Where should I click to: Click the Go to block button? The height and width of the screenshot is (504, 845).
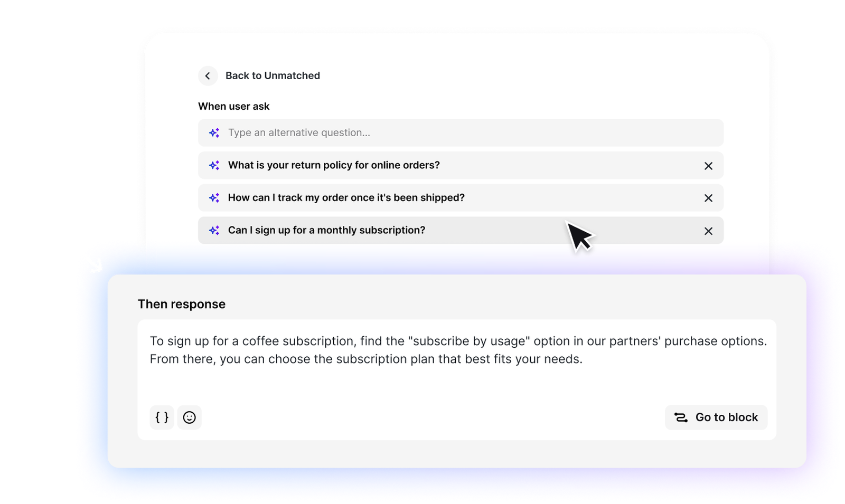tap(716, 417)
